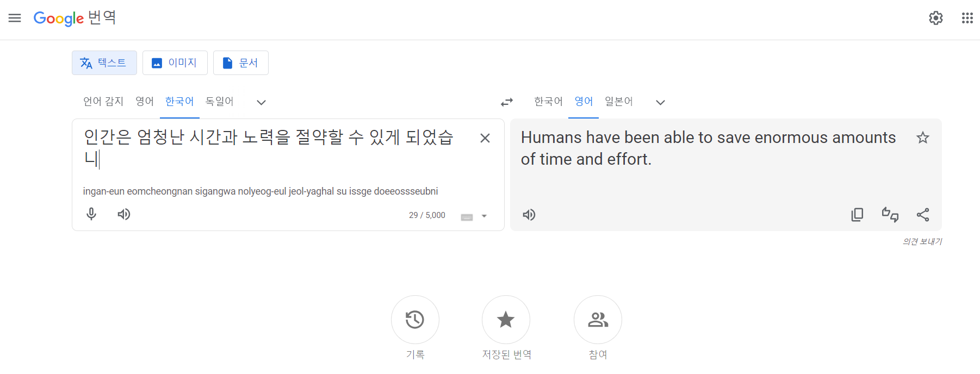
Task: Listen to the English translation
Action: coord(529,215)
